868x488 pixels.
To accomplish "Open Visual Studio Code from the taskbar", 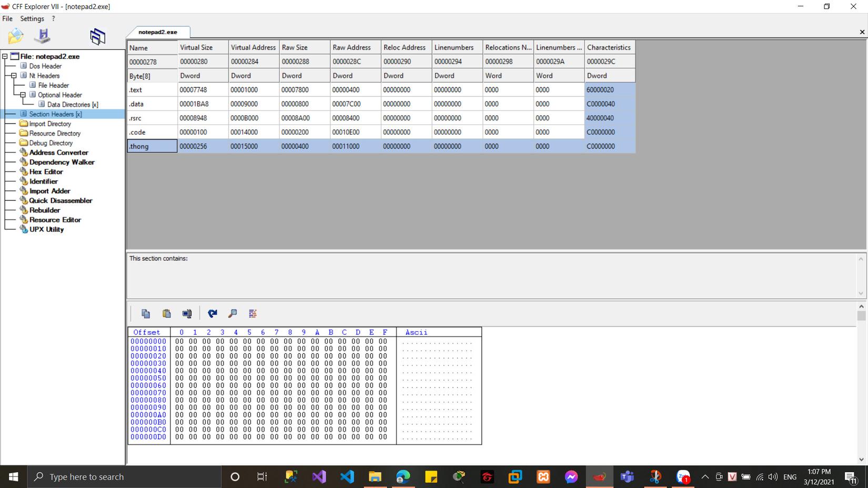I will tap(347, 477).
